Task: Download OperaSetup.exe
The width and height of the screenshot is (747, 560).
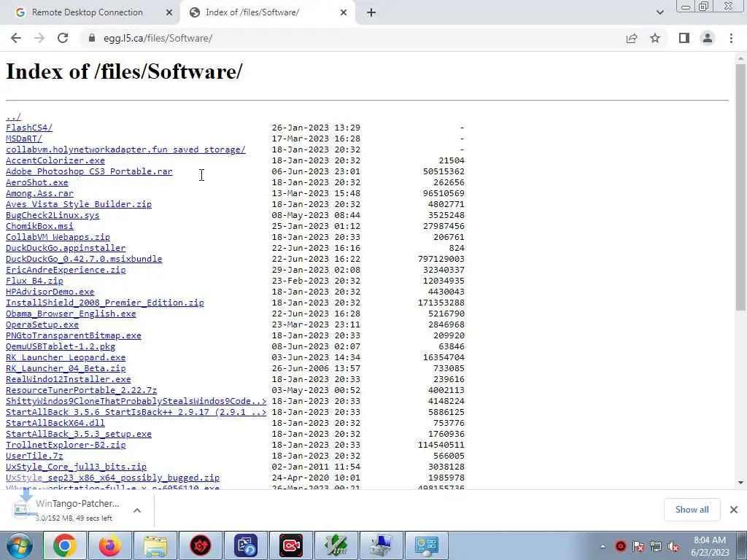Action: (x=42, y=324)
